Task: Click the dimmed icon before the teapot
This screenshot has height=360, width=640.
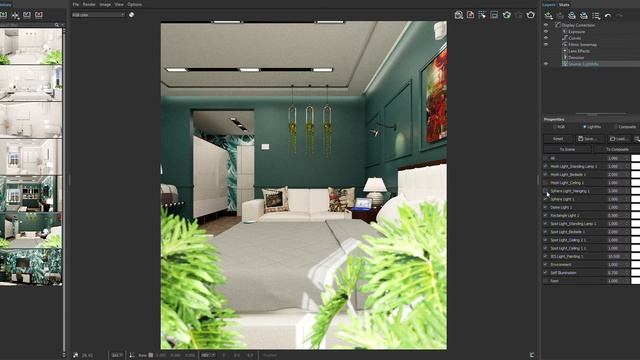Action: tap(519, 15)
